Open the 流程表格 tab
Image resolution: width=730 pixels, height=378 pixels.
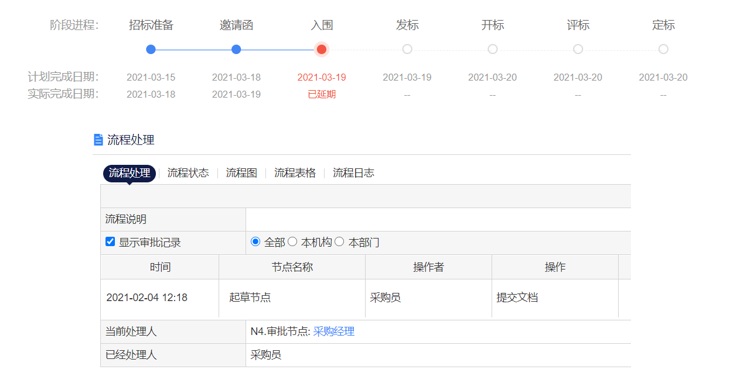[295, 173]
